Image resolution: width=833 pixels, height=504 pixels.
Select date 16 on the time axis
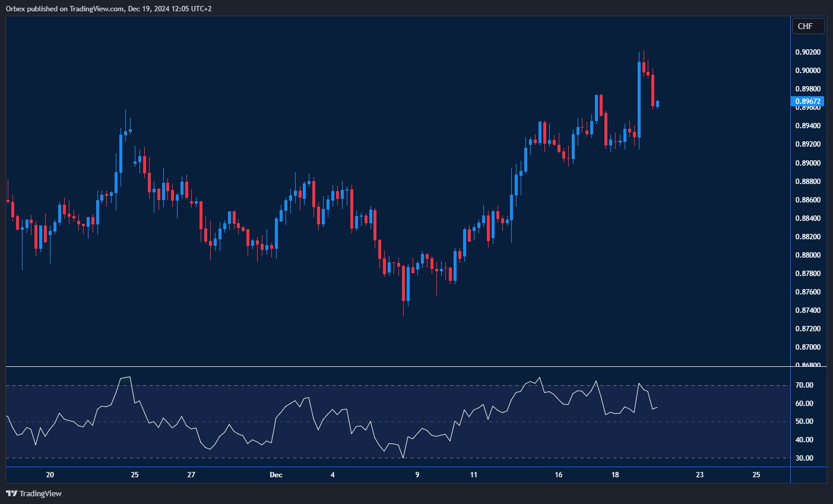tap(558, 475)
